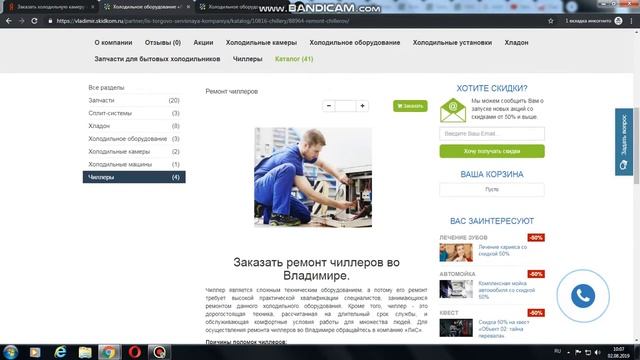
Task: Select 'Все разделы' in the sidebar
Action: tap(106, 87)
